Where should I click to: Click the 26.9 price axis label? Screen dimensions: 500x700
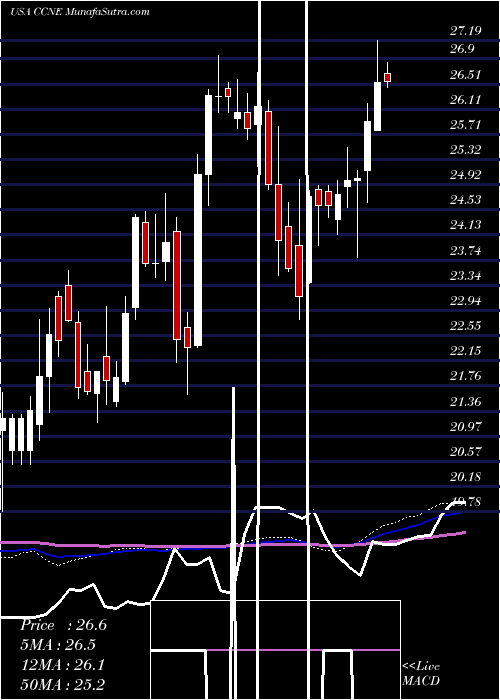pos(462,49)
